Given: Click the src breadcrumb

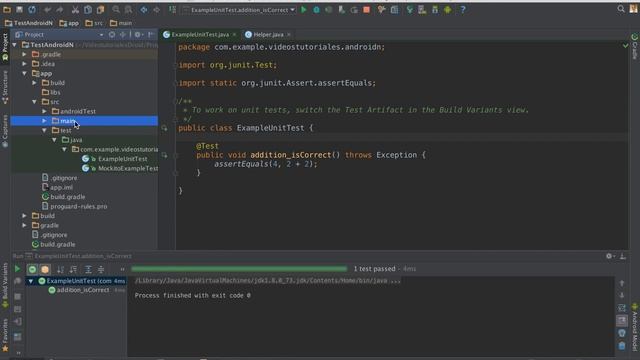Looking at the screenshot, I should (x=94, y=23).
